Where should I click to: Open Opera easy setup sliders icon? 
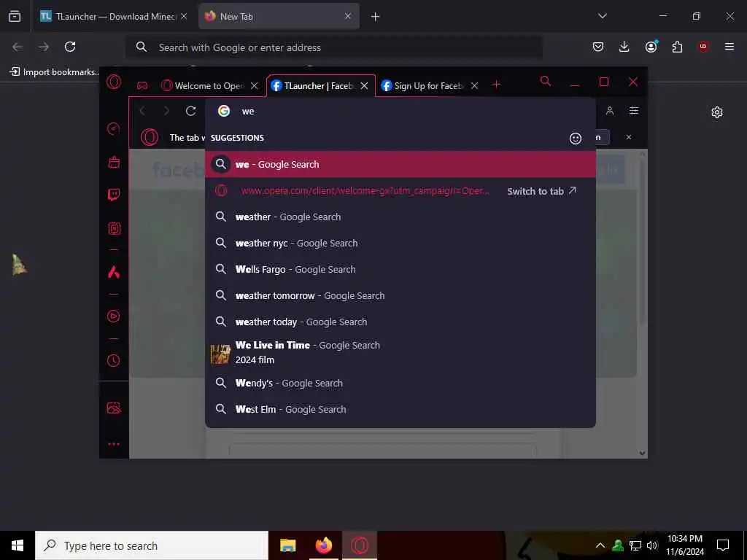tap(634, 111)
